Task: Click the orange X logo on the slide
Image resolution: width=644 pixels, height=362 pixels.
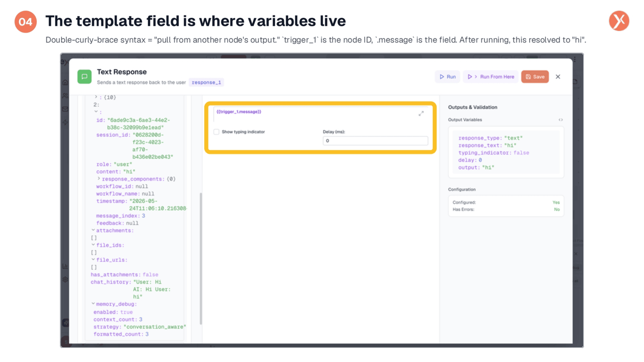Action: pos(619,21)
